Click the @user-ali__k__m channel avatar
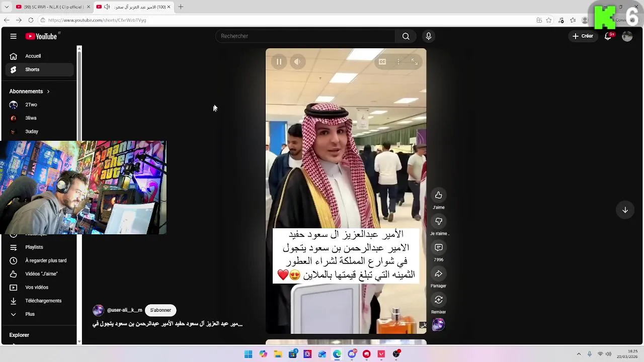 (x=98, y=310)
